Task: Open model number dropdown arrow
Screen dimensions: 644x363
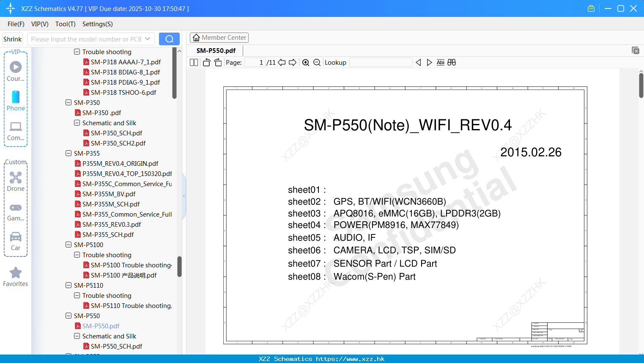Action: 148,39
